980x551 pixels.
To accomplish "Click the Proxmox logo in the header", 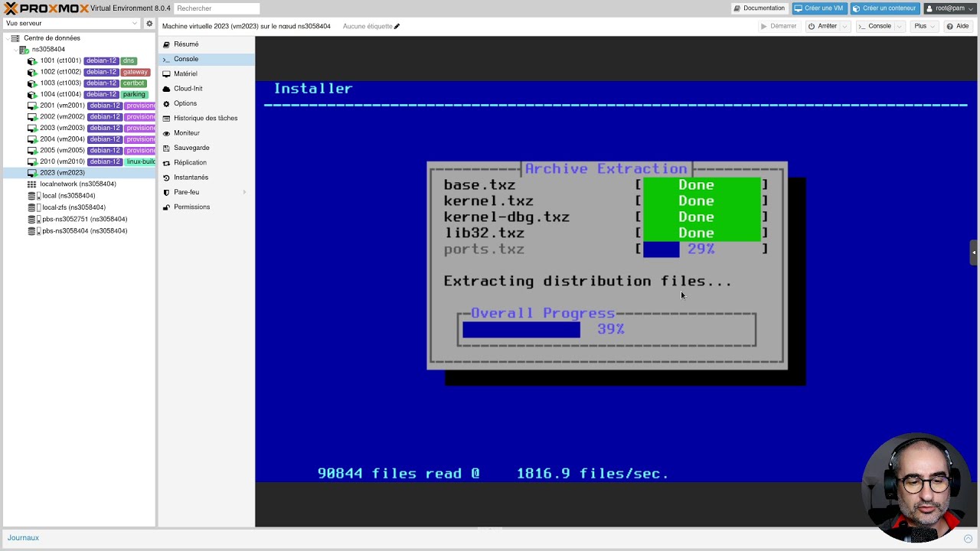I will click(x=46, y=8).
